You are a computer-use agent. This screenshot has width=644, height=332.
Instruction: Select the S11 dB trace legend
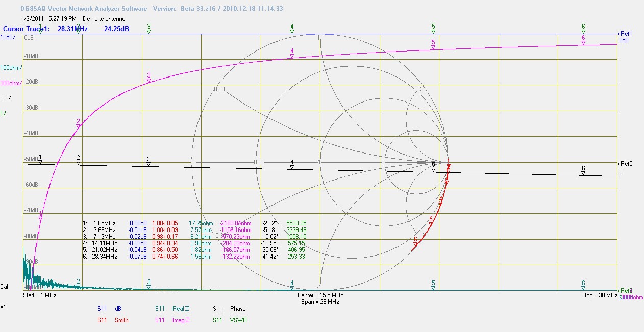(109, 309)
